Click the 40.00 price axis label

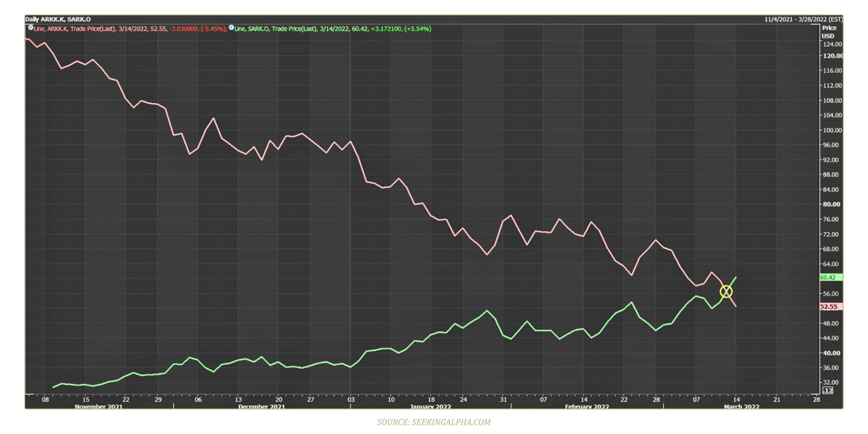pos(831,353)
